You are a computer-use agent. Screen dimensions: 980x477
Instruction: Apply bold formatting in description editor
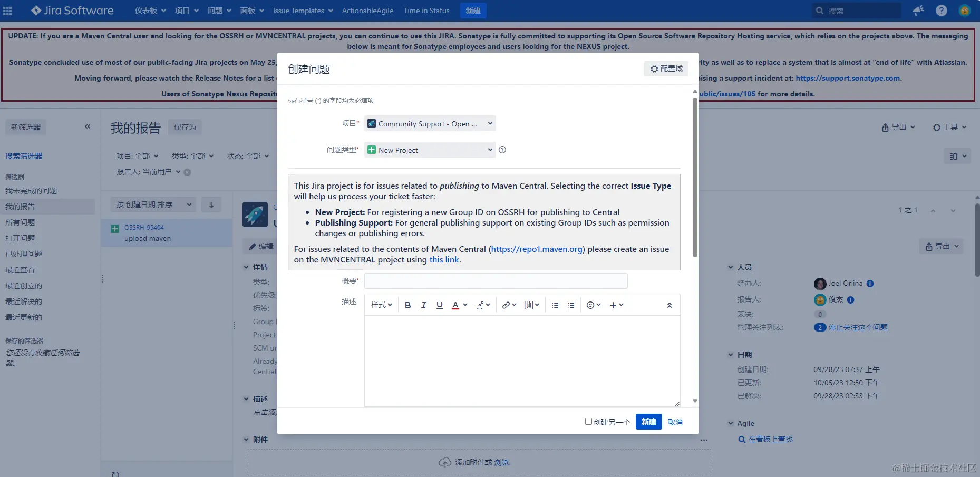[x=407, y=305]
